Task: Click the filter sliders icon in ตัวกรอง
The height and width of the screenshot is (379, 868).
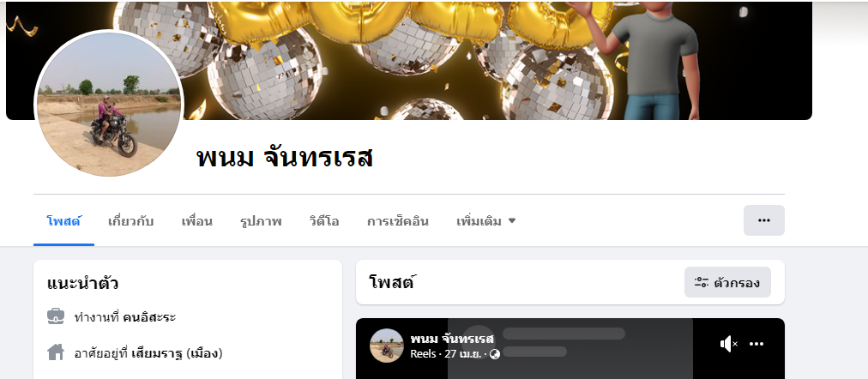Action: [702, 283]
